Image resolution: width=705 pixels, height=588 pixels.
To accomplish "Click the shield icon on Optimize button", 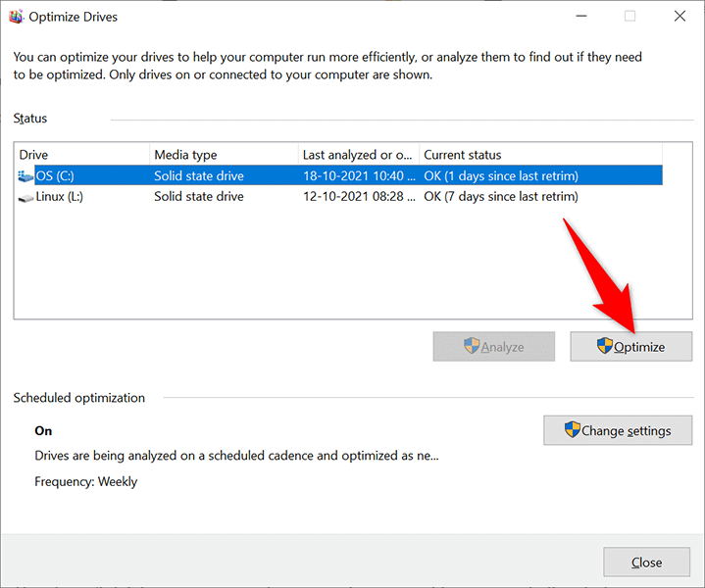I will point(605,346).
